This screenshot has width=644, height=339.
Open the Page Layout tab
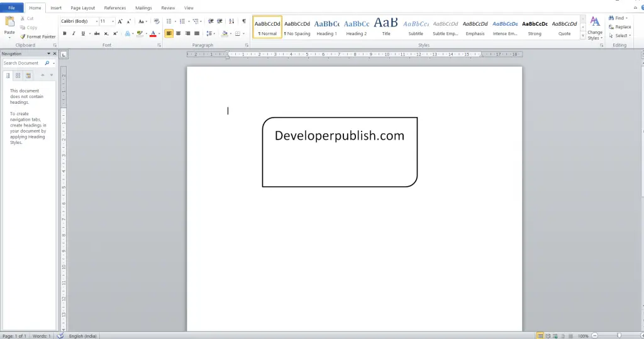pos(82,8)
